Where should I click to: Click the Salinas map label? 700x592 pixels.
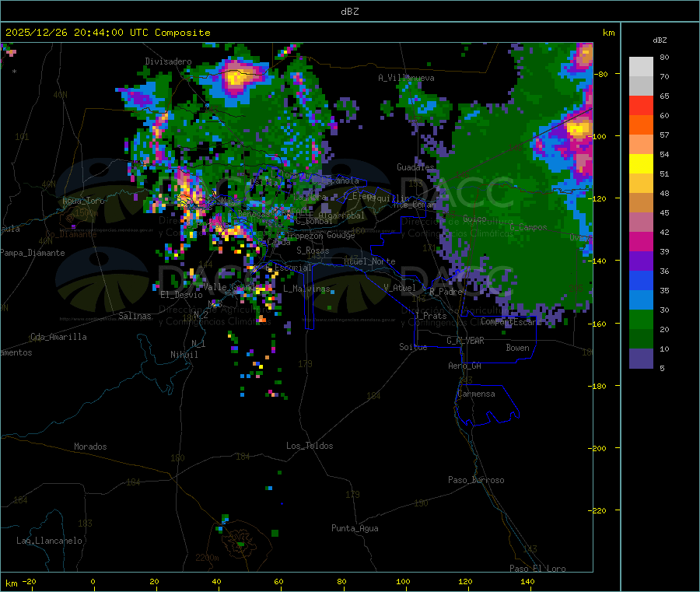point(135,316)
